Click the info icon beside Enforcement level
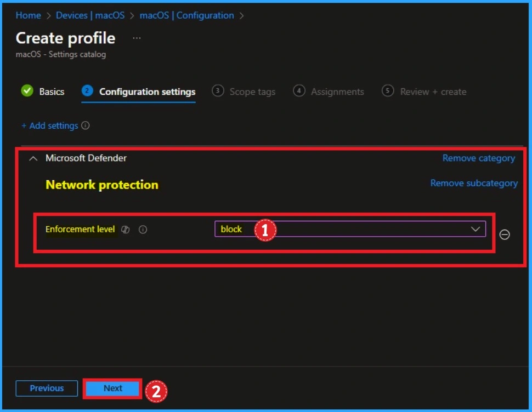532x412 pixels. click(143, 230)
